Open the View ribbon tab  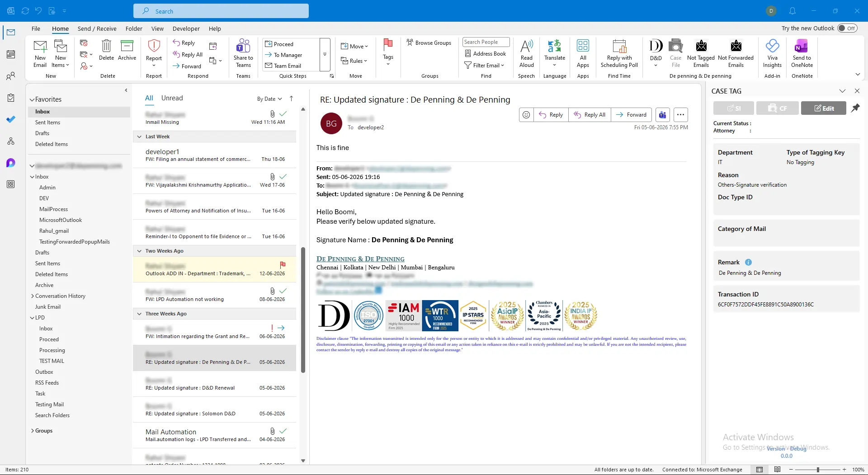coord(157,28)
